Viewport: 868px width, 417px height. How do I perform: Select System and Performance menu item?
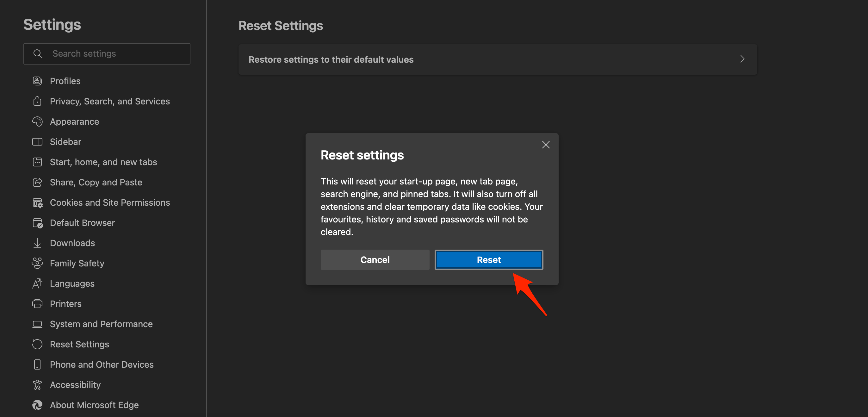tap(101, 324)
